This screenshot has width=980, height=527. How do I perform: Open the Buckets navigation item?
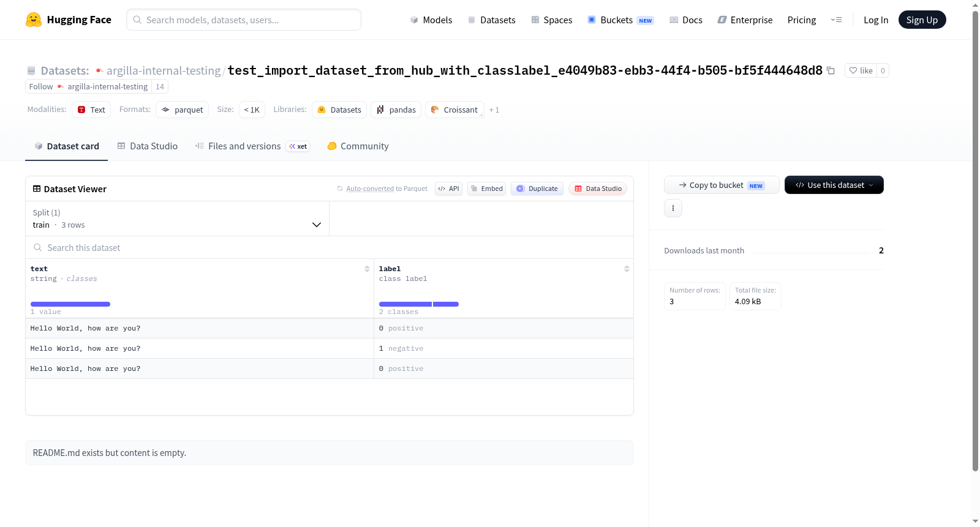(620, 20)
